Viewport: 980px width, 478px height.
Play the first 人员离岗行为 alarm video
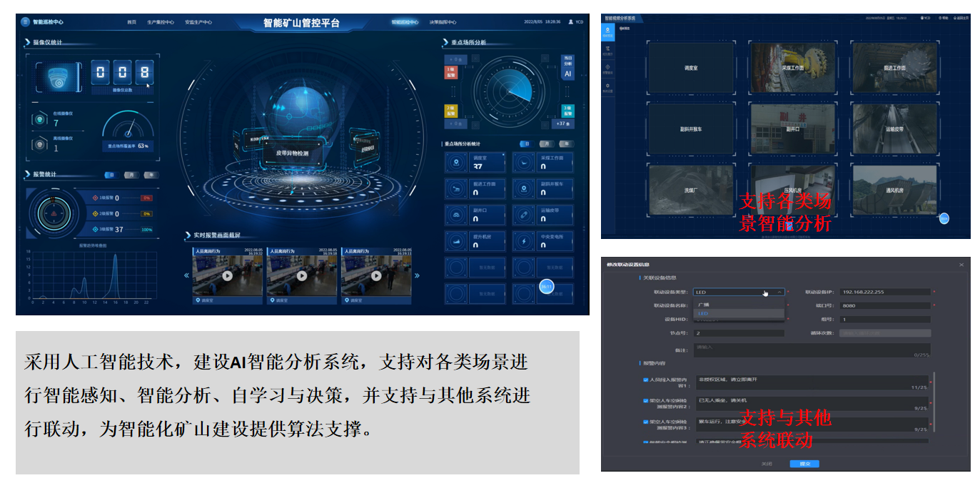pyautogui.click(x=227, y=275)
